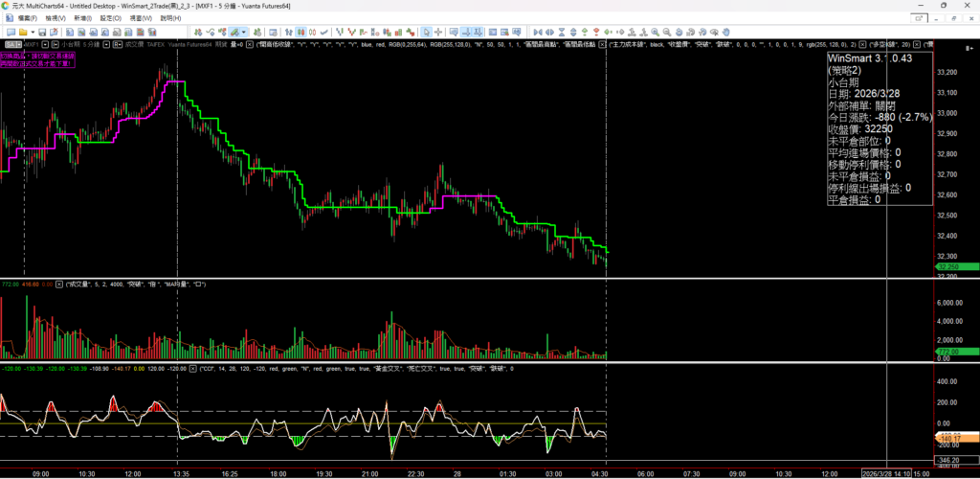Click the New Workspace toolbar icon
The width and height of the screenshot is (980, 479).
tap(9, 31)
